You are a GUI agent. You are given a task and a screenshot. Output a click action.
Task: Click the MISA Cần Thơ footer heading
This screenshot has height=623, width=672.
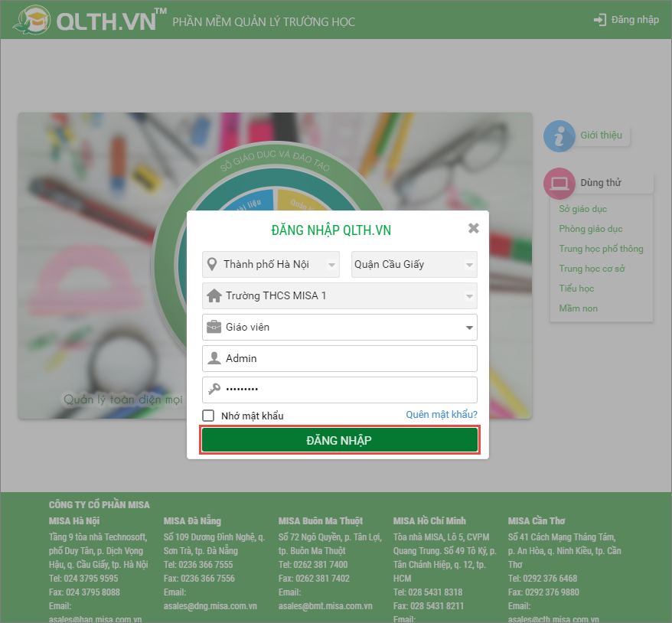pyautogui.click(x=537, y=521)
